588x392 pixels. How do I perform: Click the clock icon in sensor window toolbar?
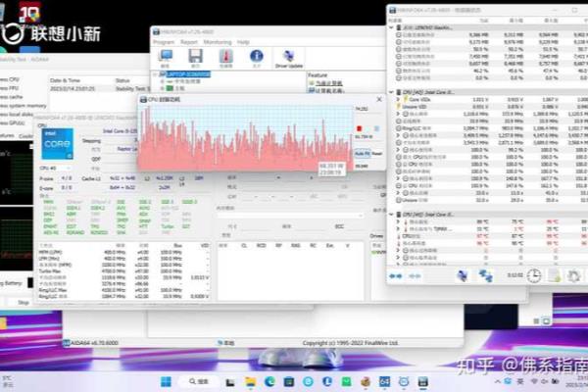tap(534, 275)
